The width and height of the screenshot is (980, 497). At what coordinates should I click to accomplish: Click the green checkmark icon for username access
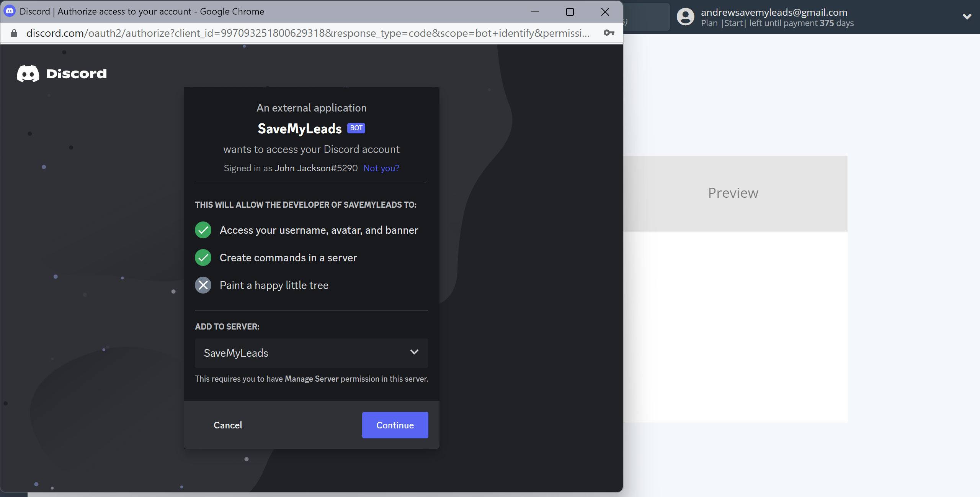pos(203,230)
